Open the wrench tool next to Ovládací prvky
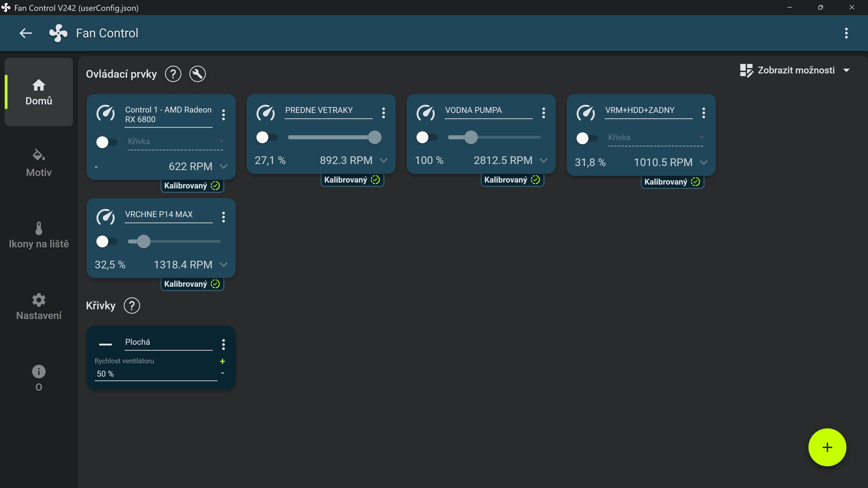The width and height of the screenshot is (868, 488). 198,74
